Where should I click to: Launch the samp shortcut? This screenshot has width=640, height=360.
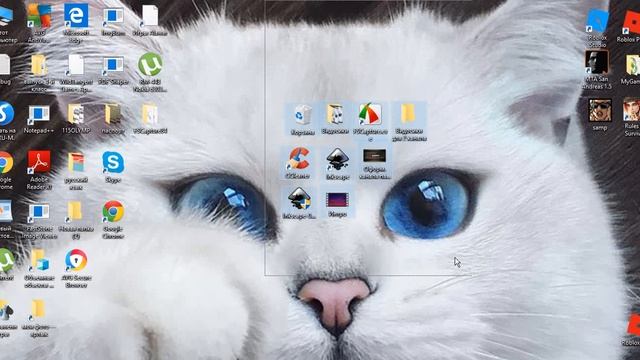(x=600, y=115)
